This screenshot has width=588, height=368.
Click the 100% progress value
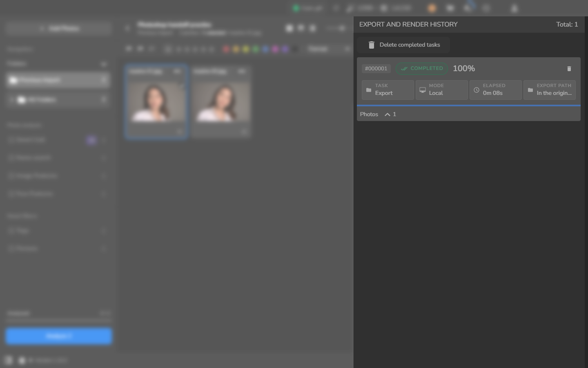pyautogui.click(x=464, y=69)
